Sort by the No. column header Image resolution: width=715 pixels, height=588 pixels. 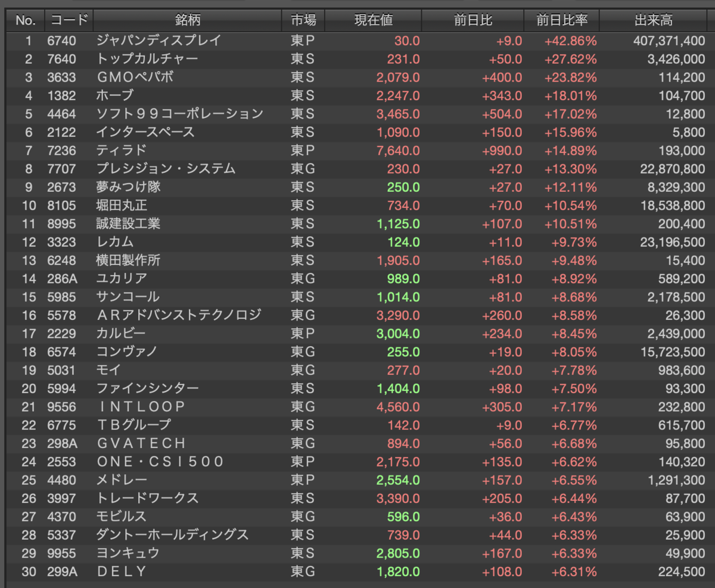(25, 20)
